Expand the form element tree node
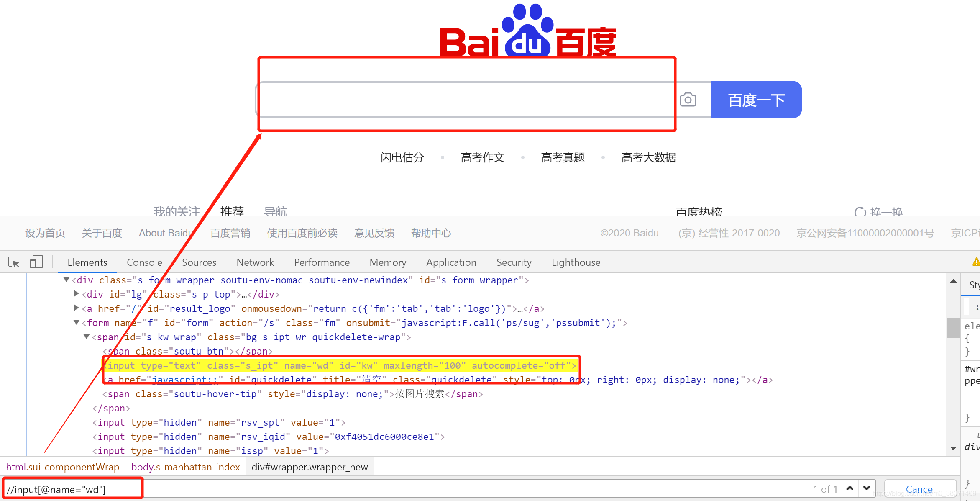This screenshot has height=501, width=980. (x=76, y=323)
